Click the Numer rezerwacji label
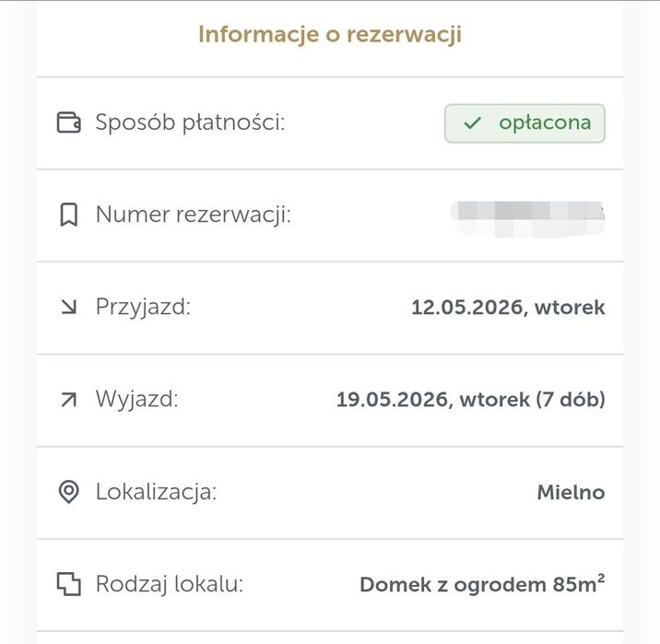This screenshot has height=644, width=660. (194, 216)
